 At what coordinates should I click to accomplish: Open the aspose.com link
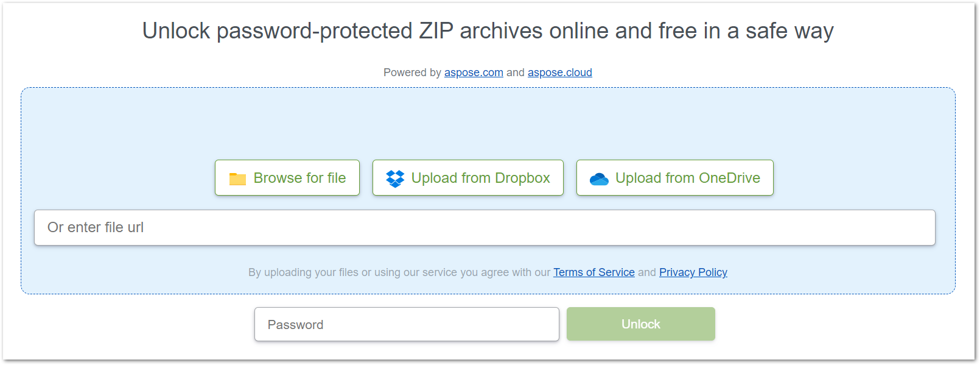[474, 72]
